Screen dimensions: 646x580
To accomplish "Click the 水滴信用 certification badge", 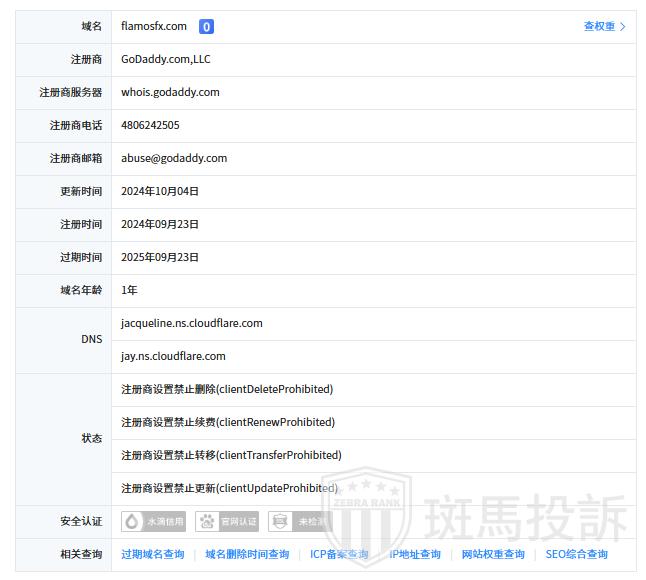I will [x=154, y=522].
